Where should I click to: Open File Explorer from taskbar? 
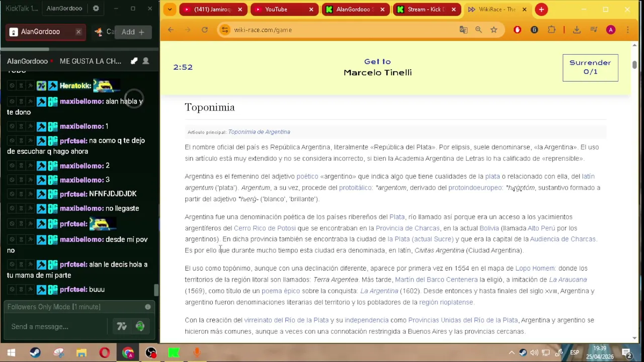(x=81, y=352)
